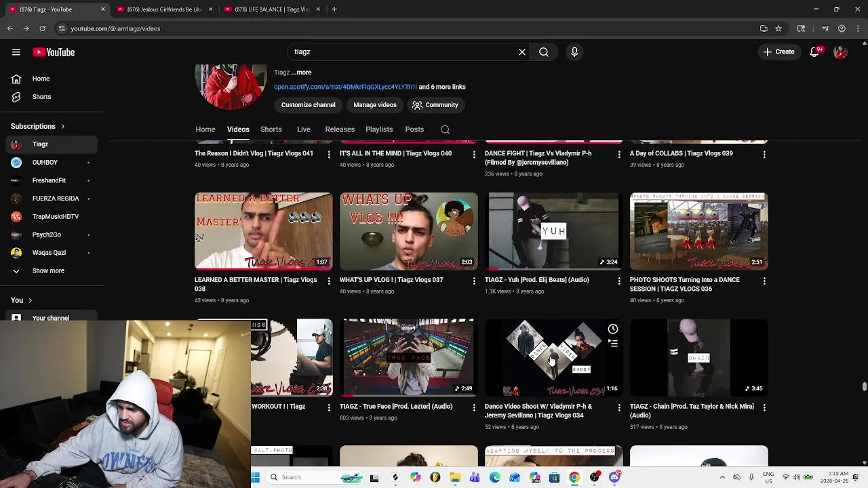This screenshot has height=488, width=868.
Task: Open Discord from the taskbar
Action: [x=614, y=477]
